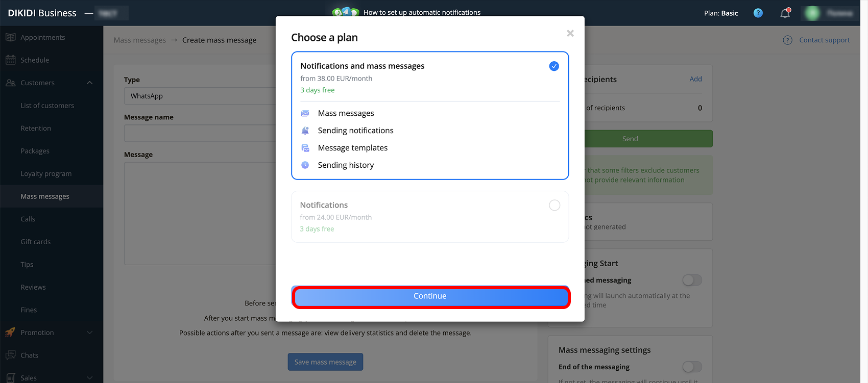Click the Continue button in the plan dialog
Screen dimensions: 868x383
click(430, 296)
